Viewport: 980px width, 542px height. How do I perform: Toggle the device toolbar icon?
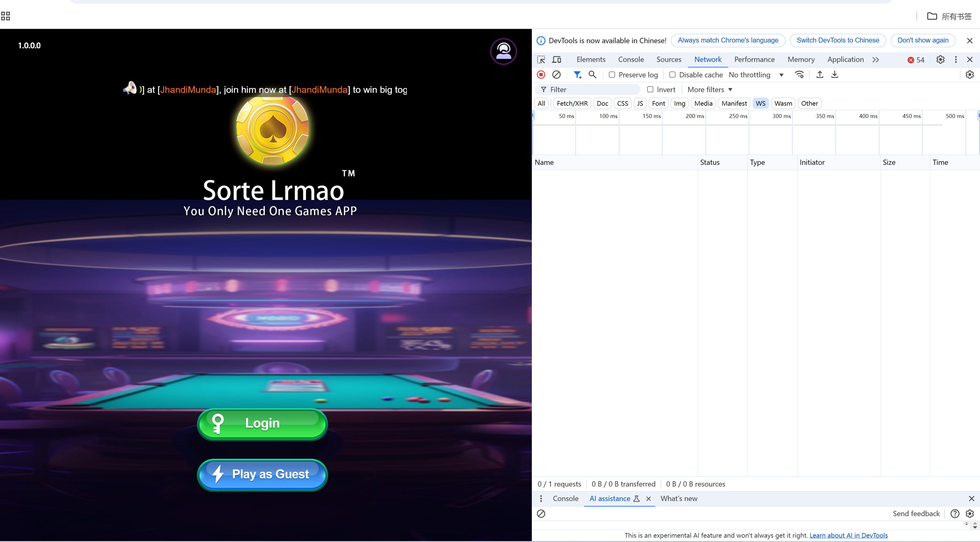556,60
